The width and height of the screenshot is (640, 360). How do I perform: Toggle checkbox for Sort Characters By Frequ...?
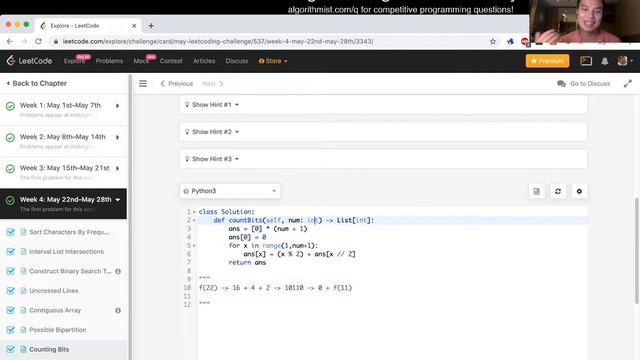click(x=11, y=232)
